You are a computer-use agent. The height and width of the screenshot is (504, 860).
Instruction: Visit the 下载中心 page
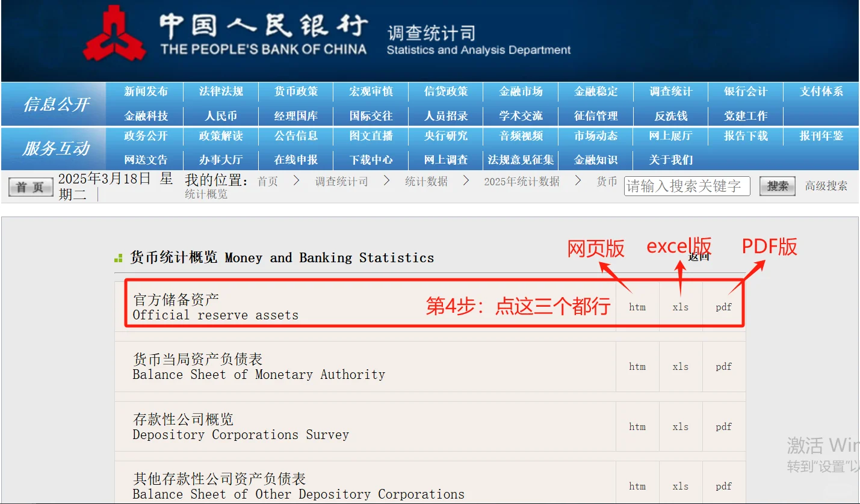[371, 160]
